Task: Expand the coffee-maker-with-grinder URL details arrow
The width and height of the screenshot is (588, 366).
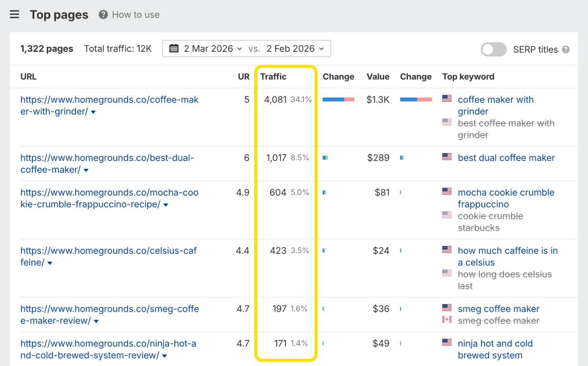Action: (x=93, y=112)
